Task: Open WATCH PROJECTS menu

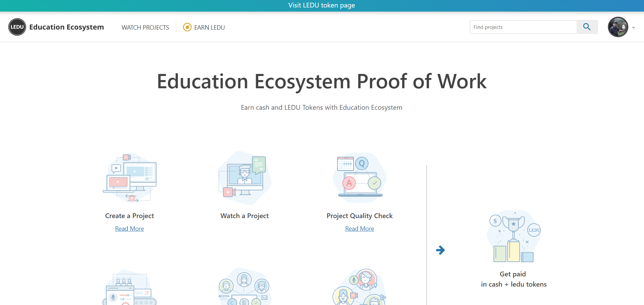Action: click(145, 27)
